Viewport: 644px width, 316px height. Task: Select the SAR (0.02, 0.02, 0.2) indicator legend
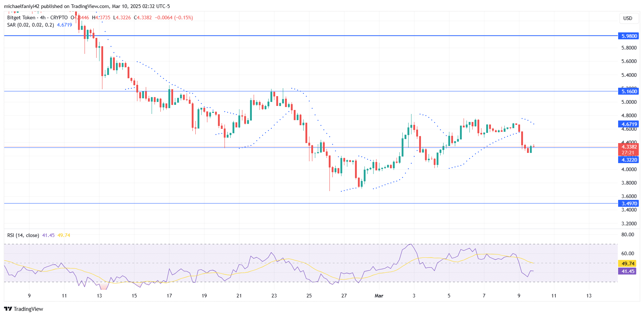pos(31,25)
